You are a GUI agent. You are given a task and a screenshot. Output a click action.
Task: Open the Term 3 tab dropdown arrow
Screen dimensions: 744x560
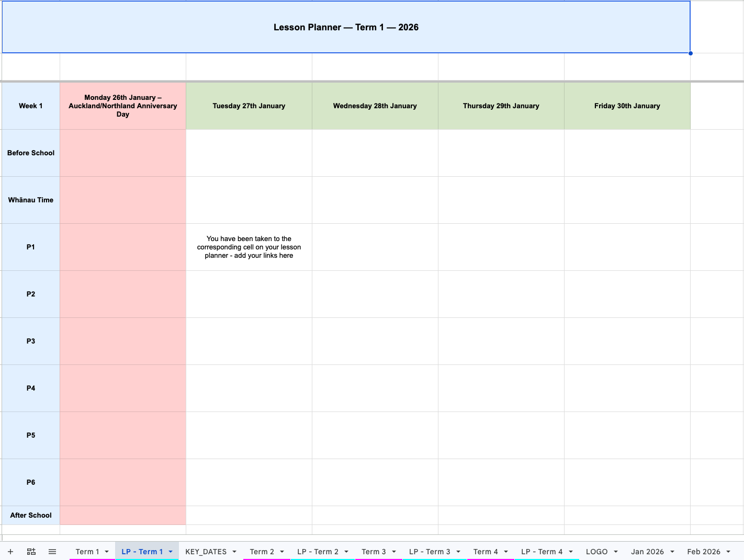[x=394, y=552]
